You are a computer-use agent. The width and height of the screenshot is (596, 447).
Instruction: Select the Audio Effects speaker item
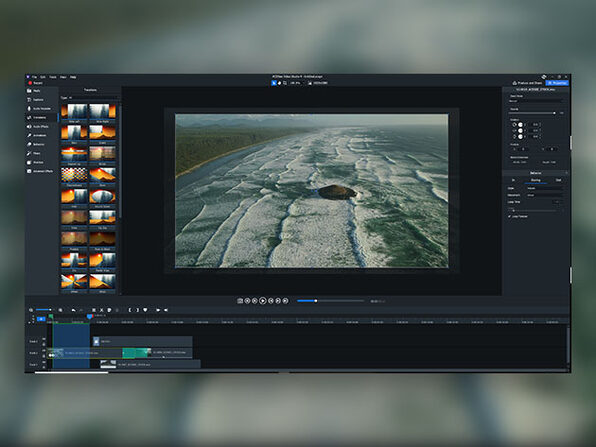click(41, 127)
